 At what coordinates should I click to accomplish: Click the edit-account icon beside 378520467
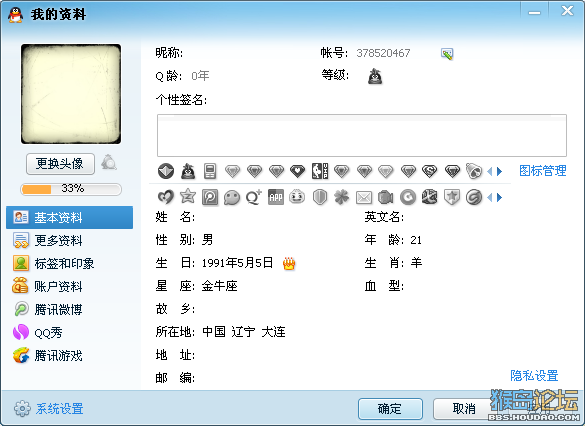447,54
